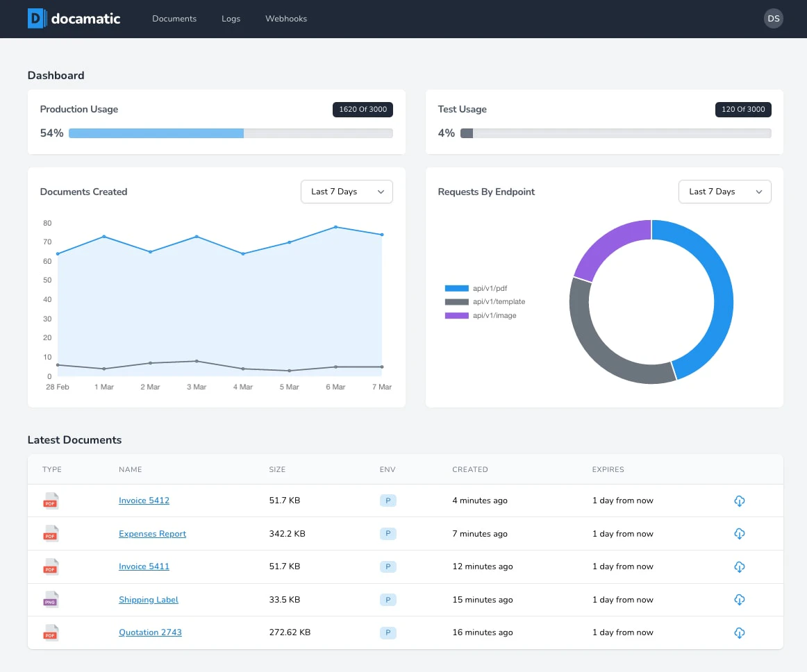The width and height of the screenshot is (807, 672).
Task: Open the Webhooks section
Action: (x=285, y=19)
